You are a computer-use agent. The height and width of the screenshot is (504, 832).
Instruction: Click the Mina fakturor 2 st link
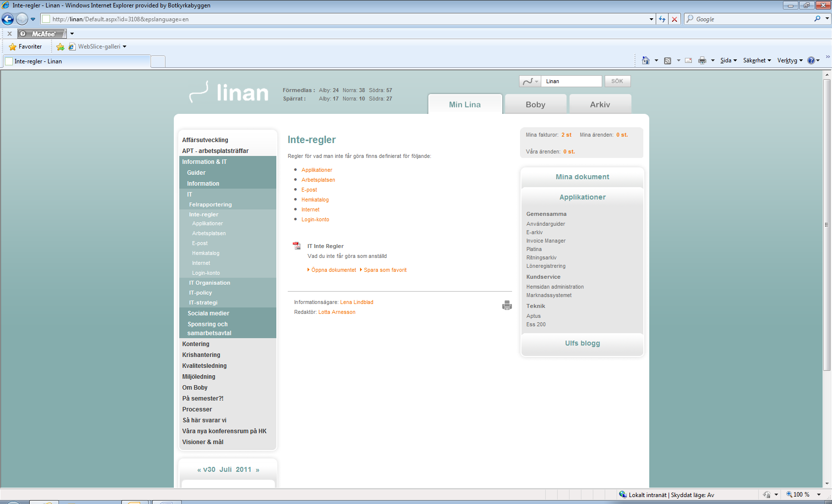(567, 135)
